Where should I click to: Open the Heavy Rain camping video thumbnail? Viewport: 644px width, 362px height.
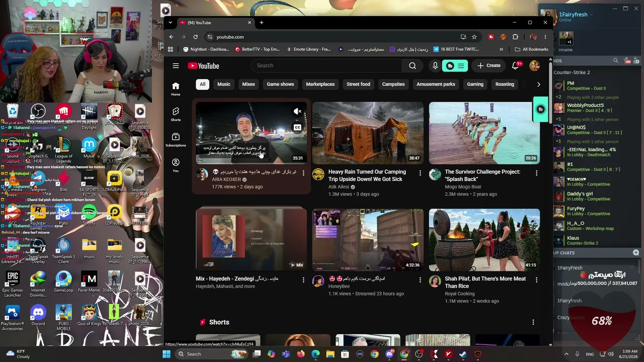pos(368,133)
